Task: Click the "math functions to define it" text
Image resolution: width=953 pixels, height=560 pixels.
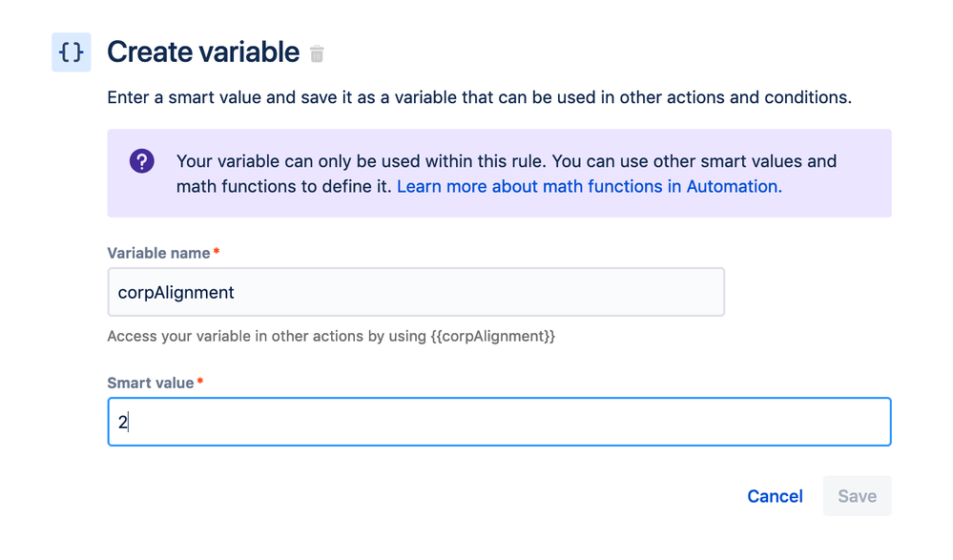Action: (284, 187)
